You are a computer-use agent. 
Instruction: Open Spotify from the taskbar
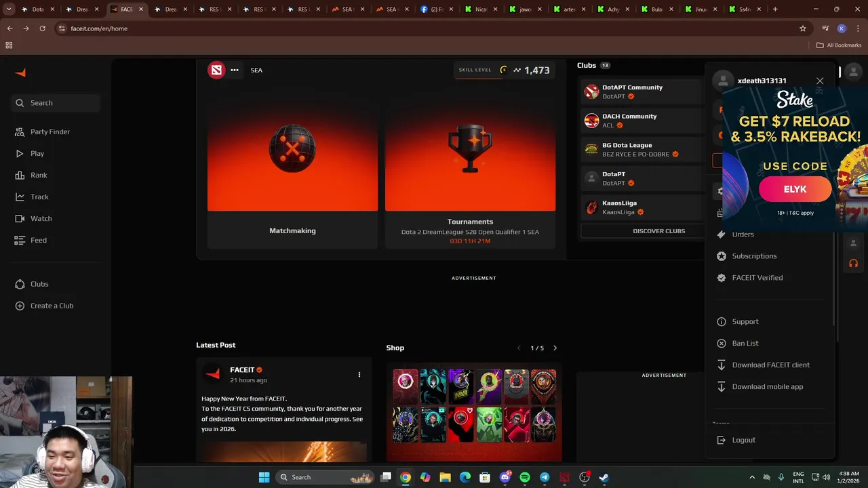click(x=525, y=477)
